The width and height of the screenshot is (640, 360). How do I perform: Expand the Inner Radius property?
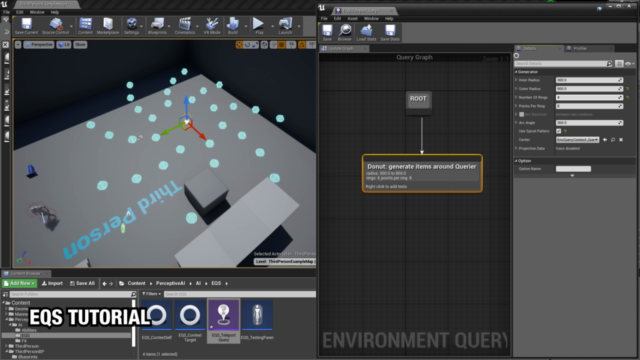[516, 80]
